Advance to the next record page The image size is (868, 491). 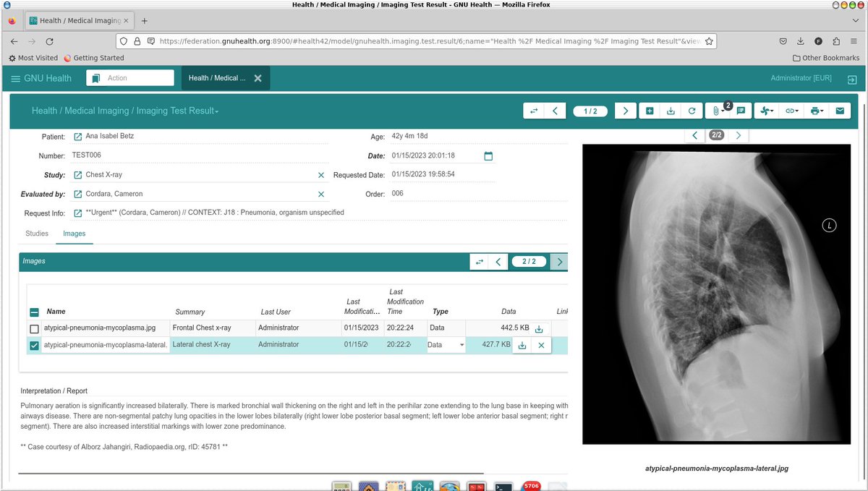point(625,111)
